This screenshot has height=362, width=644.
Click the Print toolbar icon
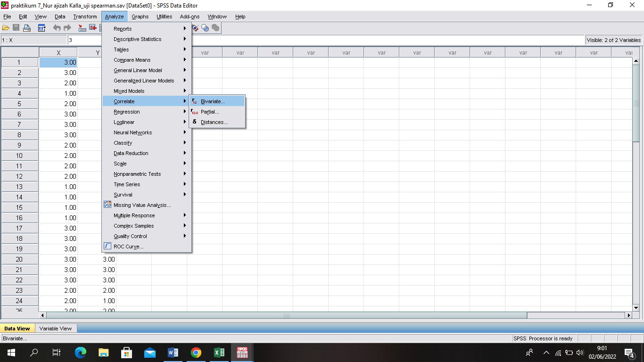coord(26,28)
